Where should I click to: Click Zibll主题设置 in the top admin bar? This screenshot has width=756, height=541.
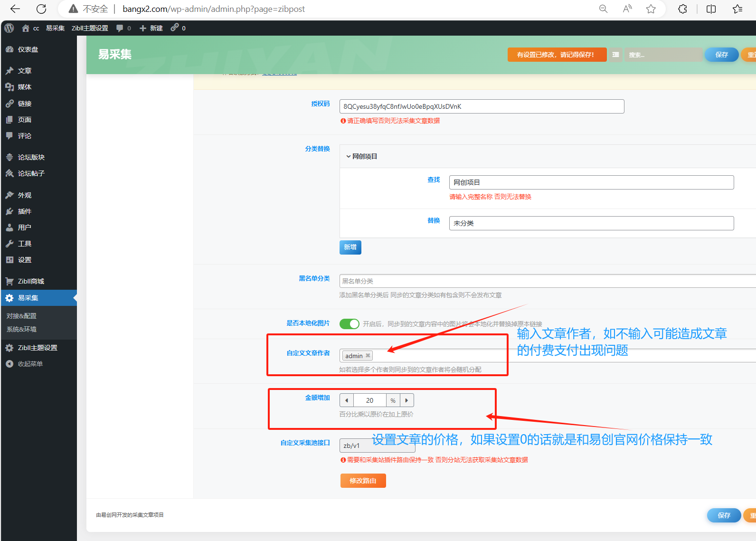pyautogui.click(x=90, y=28)
